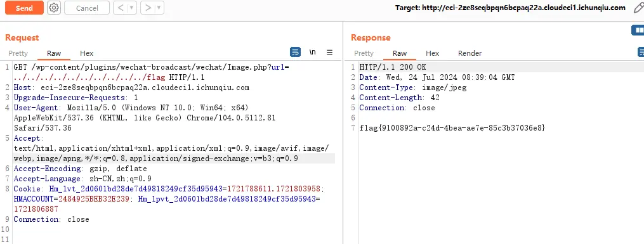Click the Target URL text
Image resolution: width=644 pixels, height=244 pixels.
tap(511, 8)
